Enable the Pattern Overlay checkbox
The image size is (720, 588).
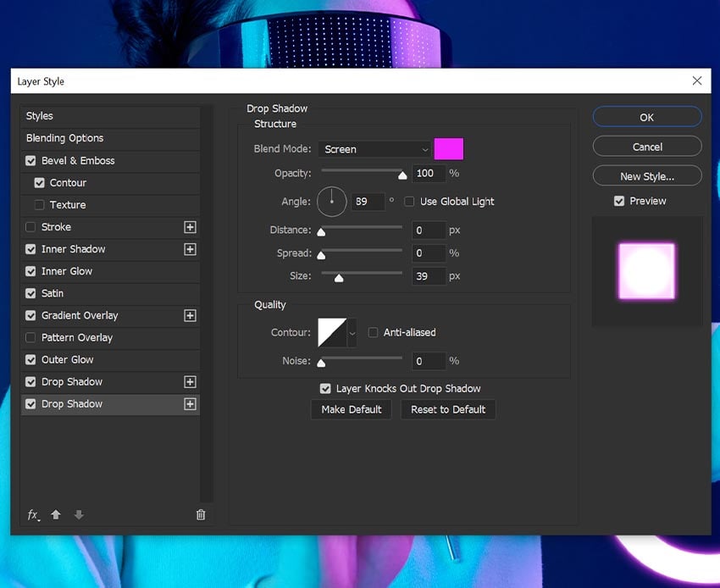30,338
